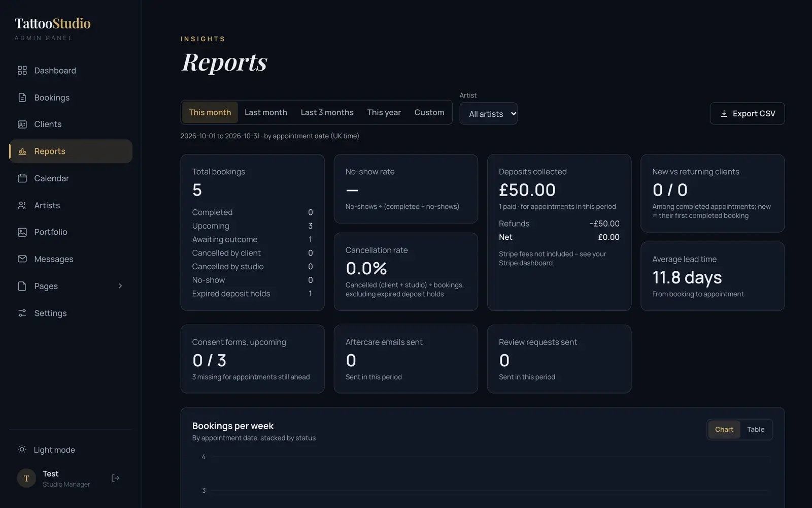Click the Artists people icon
The image size is (812, 508).
22,205
